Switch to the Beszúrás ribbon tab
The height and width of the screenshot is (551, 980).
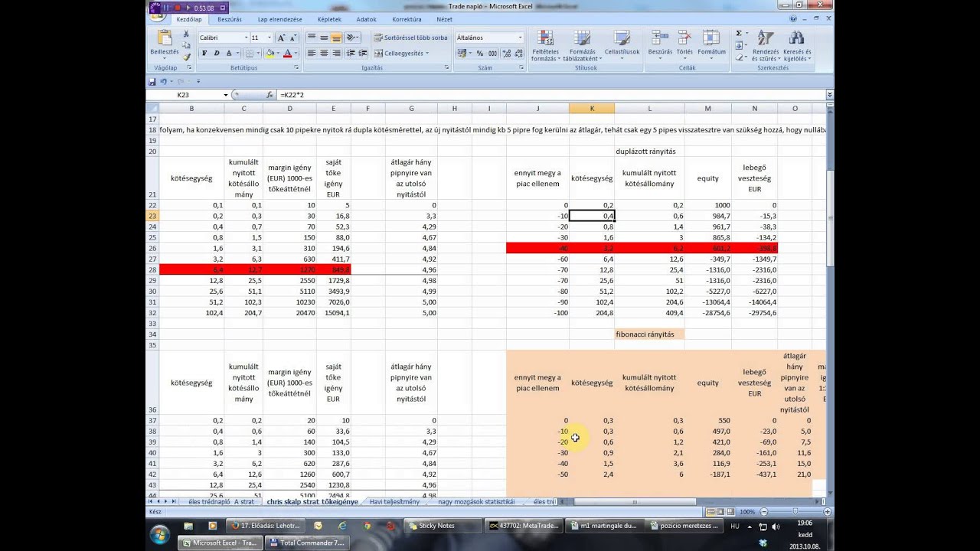coord(230,19)
